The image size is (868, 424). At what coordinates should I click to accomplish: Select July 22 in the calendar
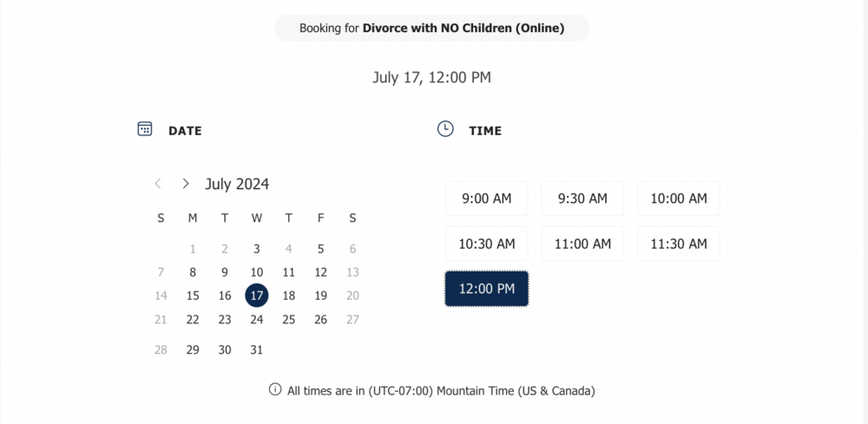(x=193, y=320)
